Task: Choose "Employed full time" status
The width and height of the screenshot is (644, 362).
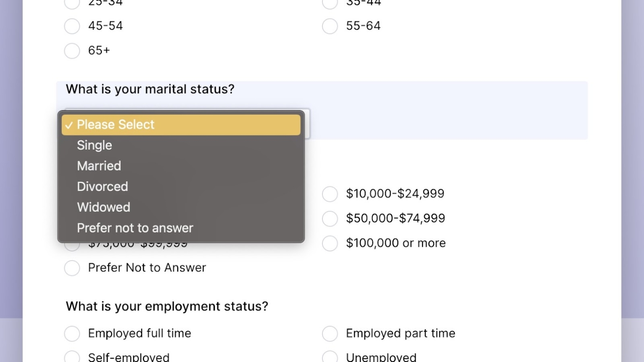Action: click(x=72, y=334)
